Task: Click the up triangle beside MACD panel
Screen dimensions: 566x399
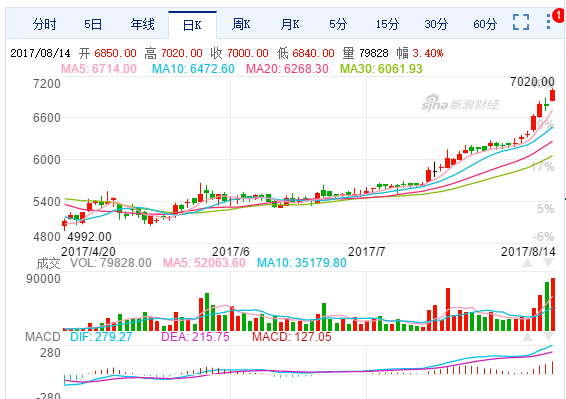Action: click(x=527, y=337)
